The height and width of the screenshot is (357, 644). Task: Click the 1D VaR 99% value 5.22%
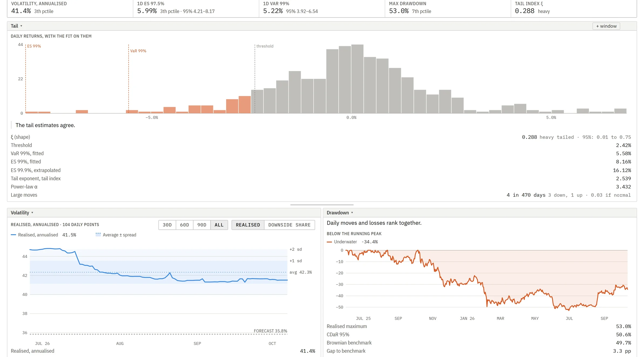273,11
